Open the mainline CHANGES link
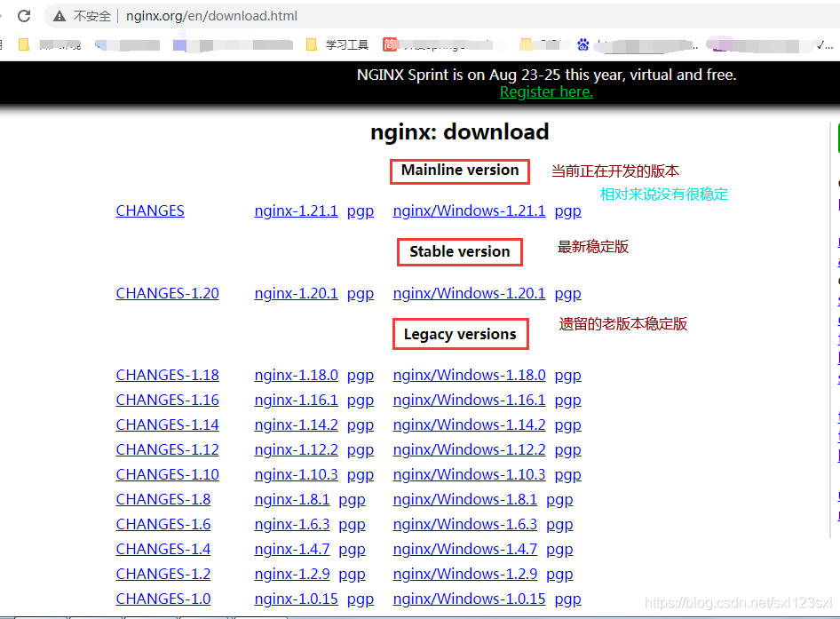Image resolution: width=840 pixels, height=619 pixels. click(x=150, y=211)
